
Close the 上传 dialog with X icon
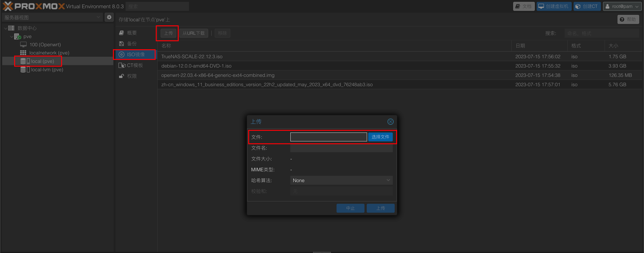390,122
